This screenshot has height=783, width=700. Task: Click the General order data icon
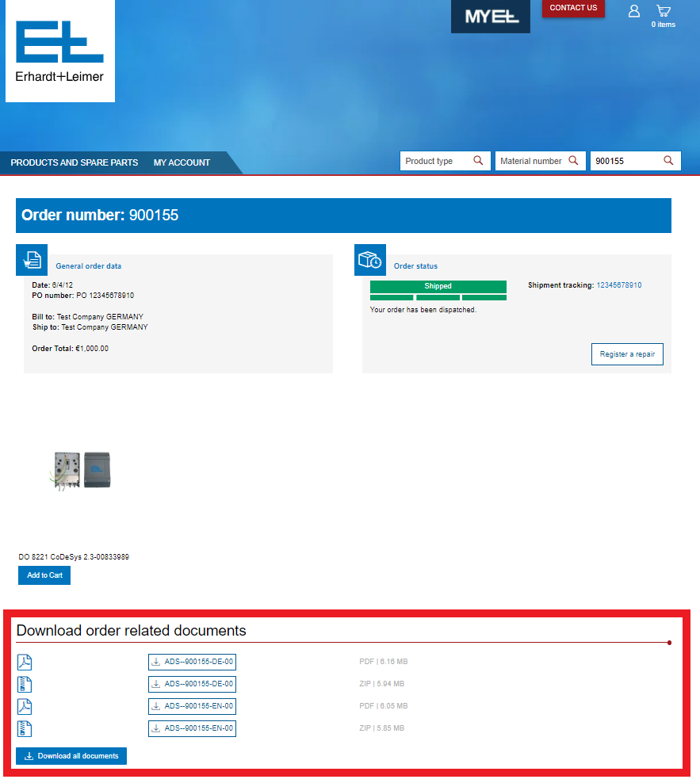pos(32,260)
